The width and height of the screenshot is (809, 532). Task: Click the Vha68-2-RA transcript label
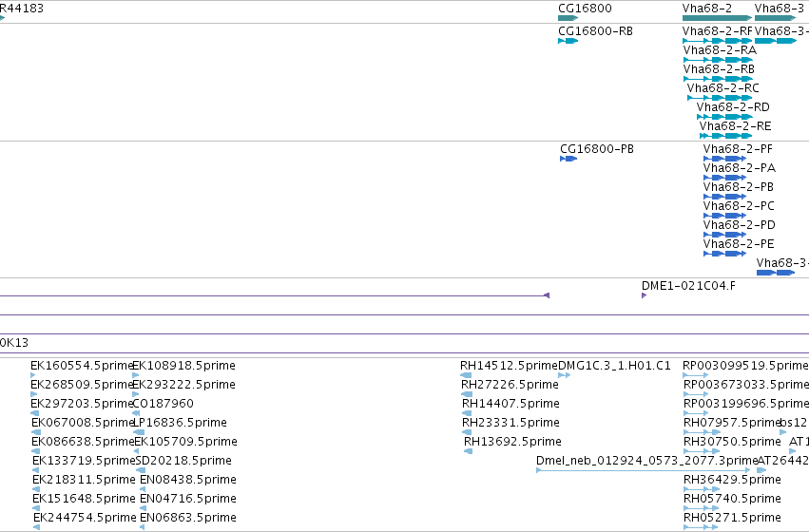[x=720, y=50]
